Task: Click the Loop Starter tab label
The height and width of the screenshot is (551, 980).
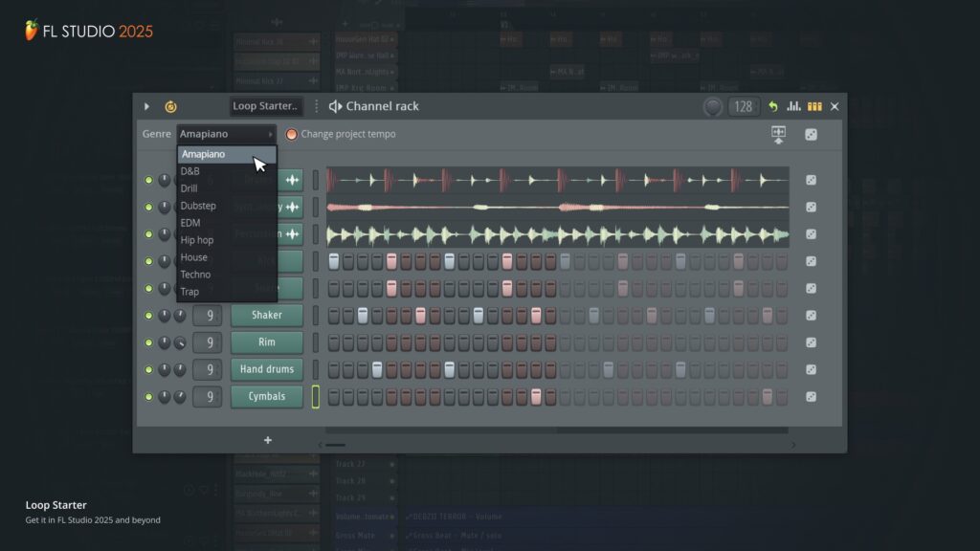Action: (x=266, y=106)
